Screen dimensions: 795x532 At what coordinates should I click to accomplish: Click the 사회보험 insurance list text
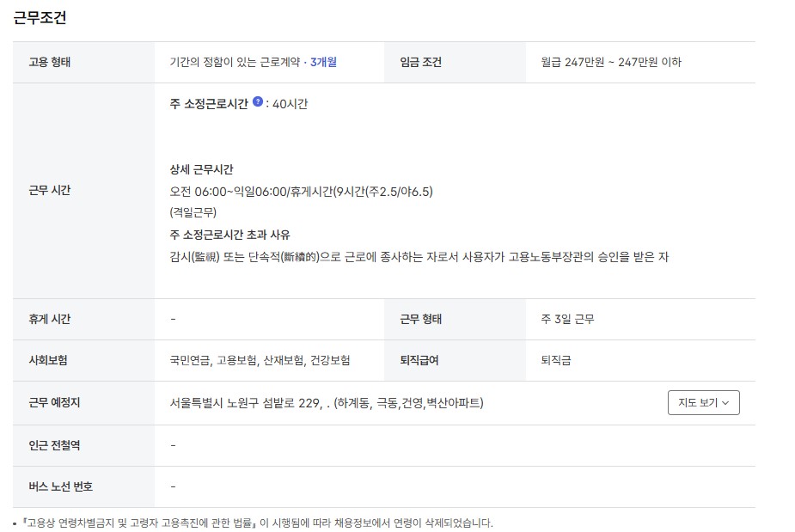[260, 360]
